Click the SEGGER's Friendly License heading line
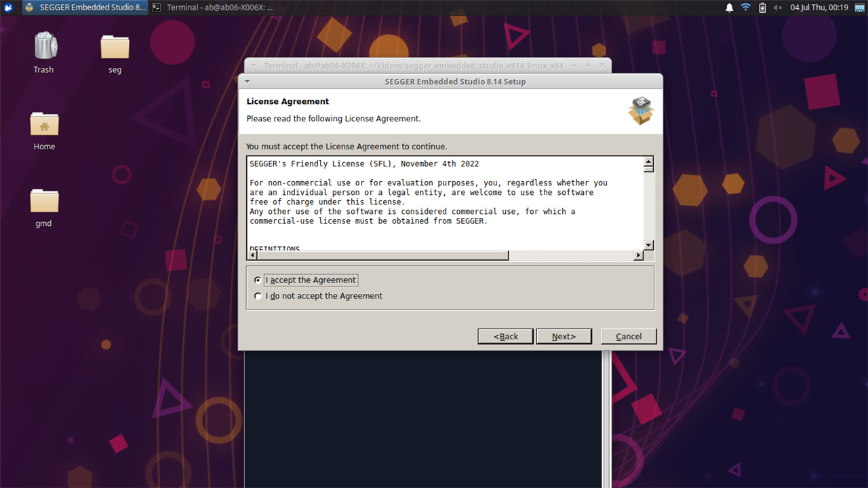 pos(364,164)
